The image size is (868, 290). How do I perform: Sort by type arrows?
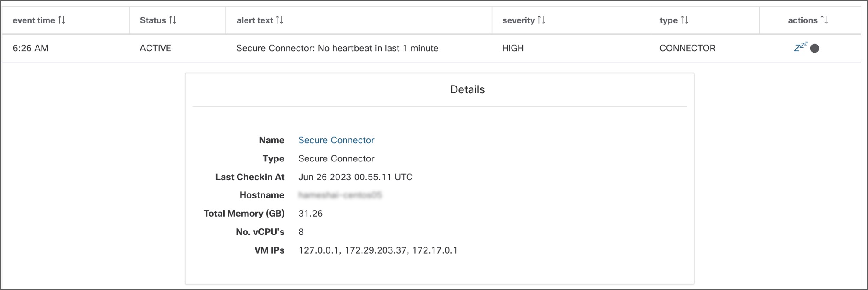pos(684,20)
